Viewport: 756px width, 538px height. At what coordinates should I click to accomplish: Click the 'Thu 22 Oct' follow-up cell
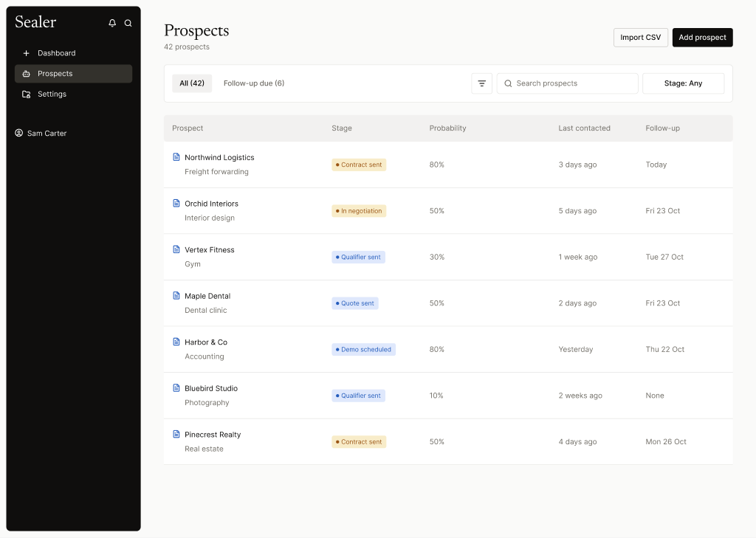(x=665, y=350)
